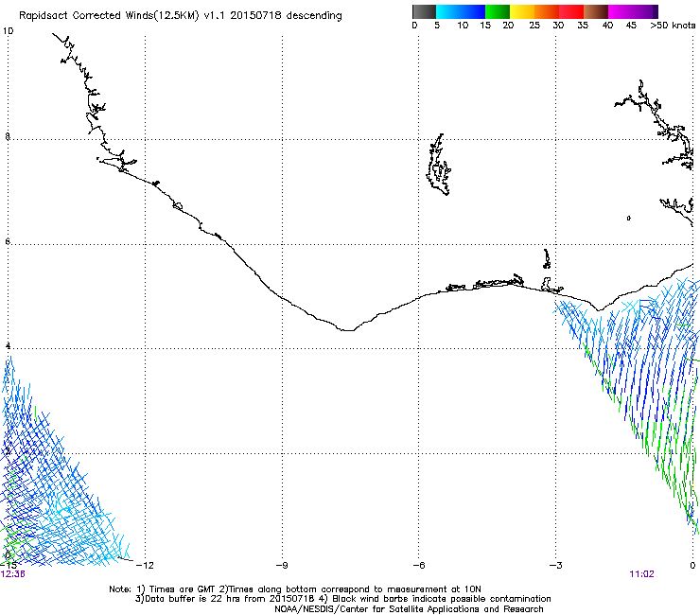The height and width of the screenshot is (615, 700).
Task: Click the -9 longitude axis label
Action: (282, 565)
